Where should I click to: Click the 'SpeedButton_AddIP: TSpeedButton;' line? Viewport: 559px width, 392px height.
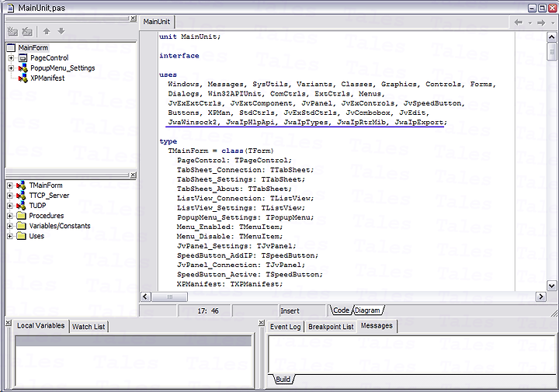pyautogui.click(x=248, y=255)
